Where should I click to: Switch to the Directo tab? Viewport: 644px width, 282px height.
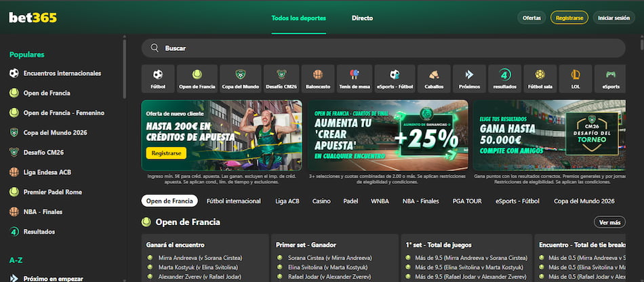(362, 18)
